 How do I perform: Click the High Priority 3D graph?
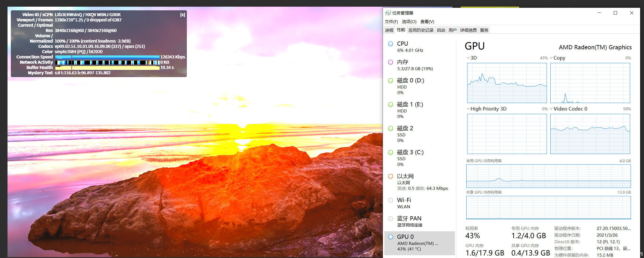coord(507,134)
